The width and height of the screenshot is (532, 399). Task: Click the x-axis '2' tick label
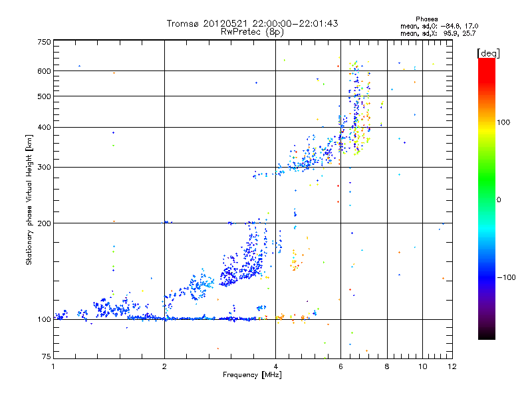click(164, 366)
